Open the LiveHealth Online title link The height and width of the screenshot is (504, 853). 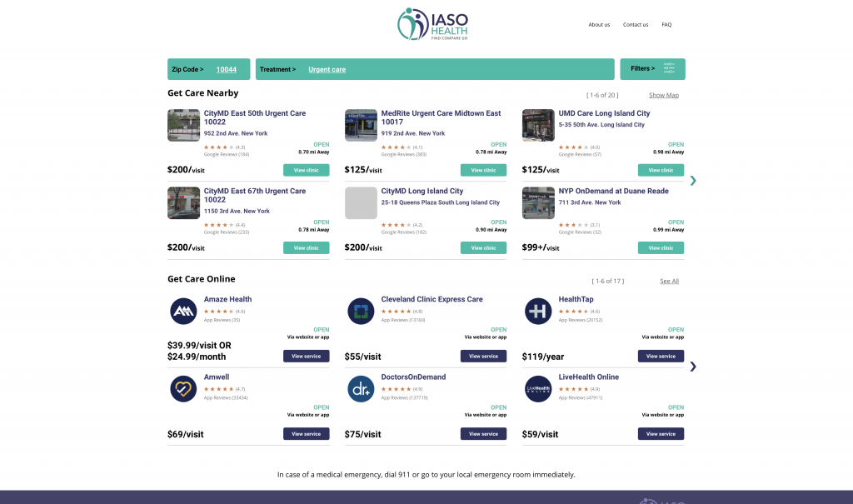tap(588, 377)
